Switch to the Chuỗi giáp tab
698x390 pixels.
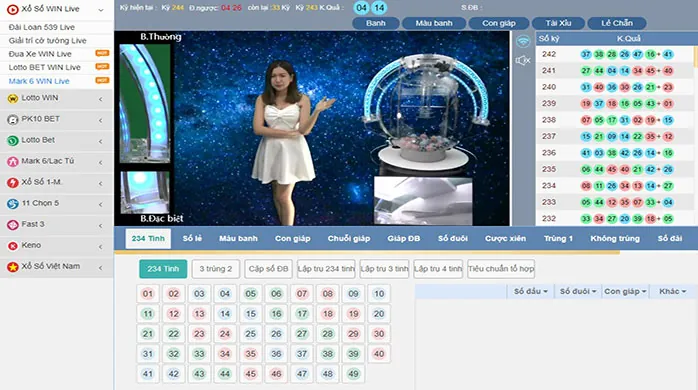pos(349,239)
